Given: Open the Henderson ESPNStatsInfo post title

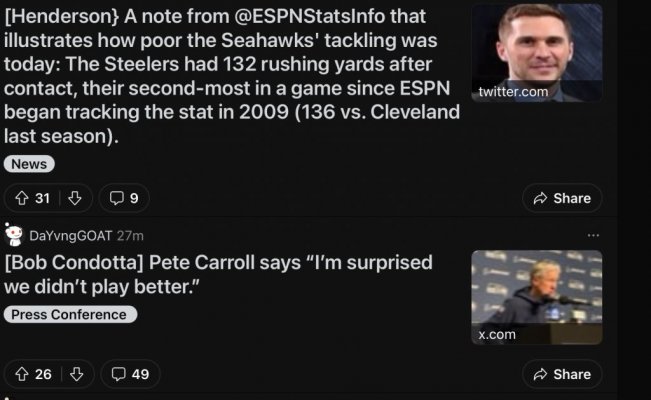Looking at the screenshot, I should pos(232,76).
